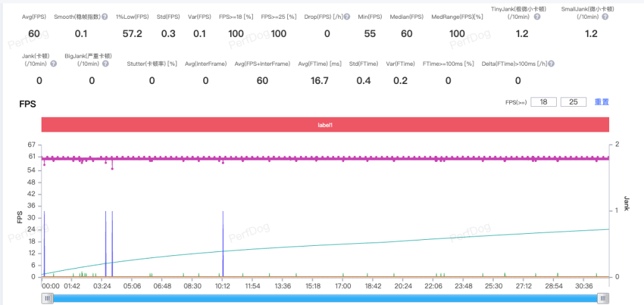Image resolution: width=644 pixels, height=305 pixels.
Task: Open TinyJank(极微小卡顿) help icon
Action: click(x=537, y=17)
